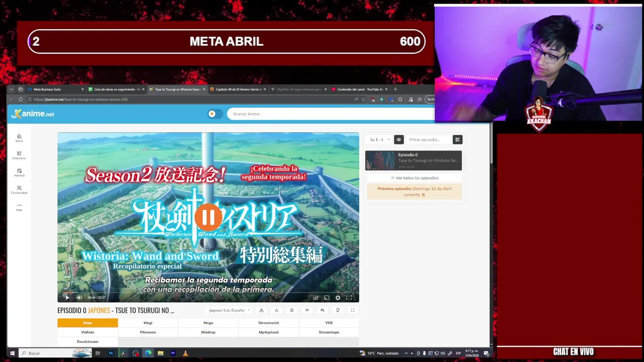This screenshot has height=362, width=644.
Task: Switch to the Mixdrop server
Action: pyautogui.click(x=208, y=332)
